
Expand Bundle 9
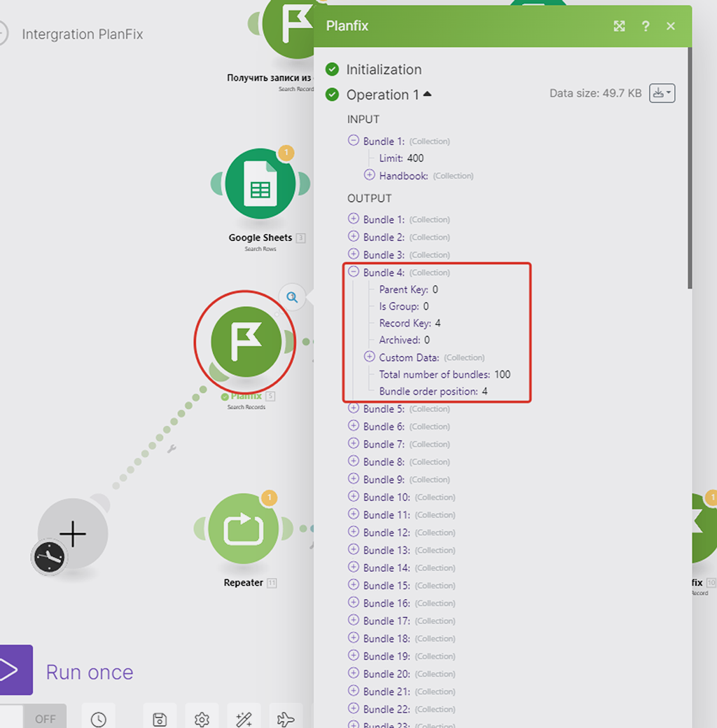(x=354, y=479)
